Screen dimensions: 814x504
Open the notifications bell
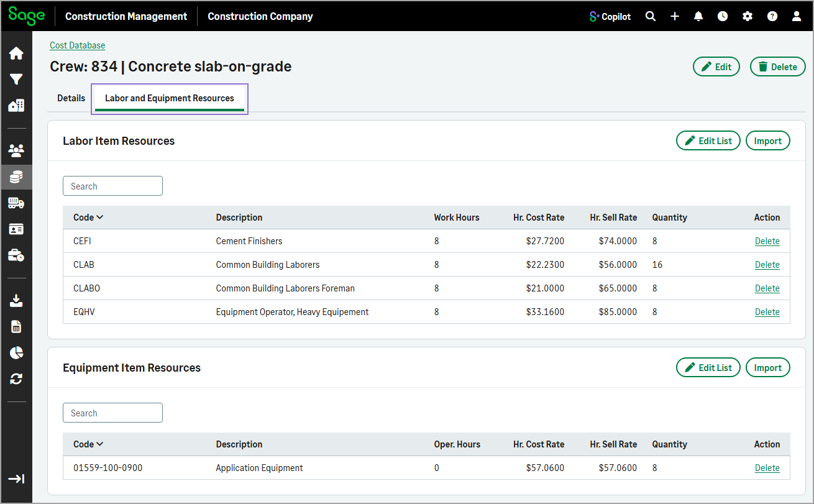(698, 17)
